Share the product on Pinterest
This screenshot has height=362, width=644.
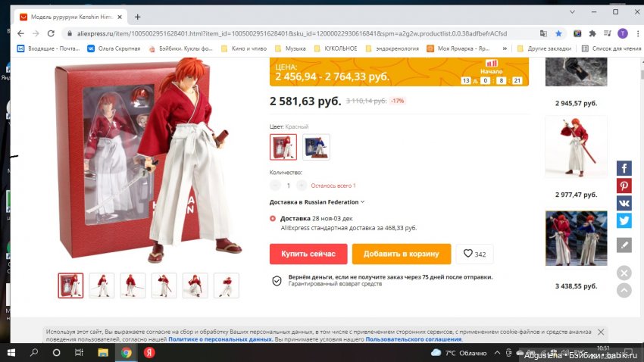624,186
